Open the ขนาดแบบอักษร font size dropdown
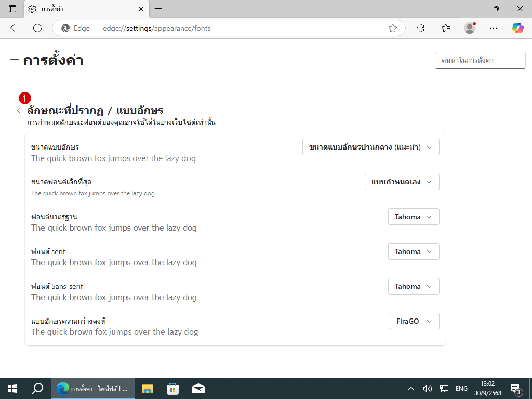The width and height of the screenshot is (532, 399). [x=370, y=147]
